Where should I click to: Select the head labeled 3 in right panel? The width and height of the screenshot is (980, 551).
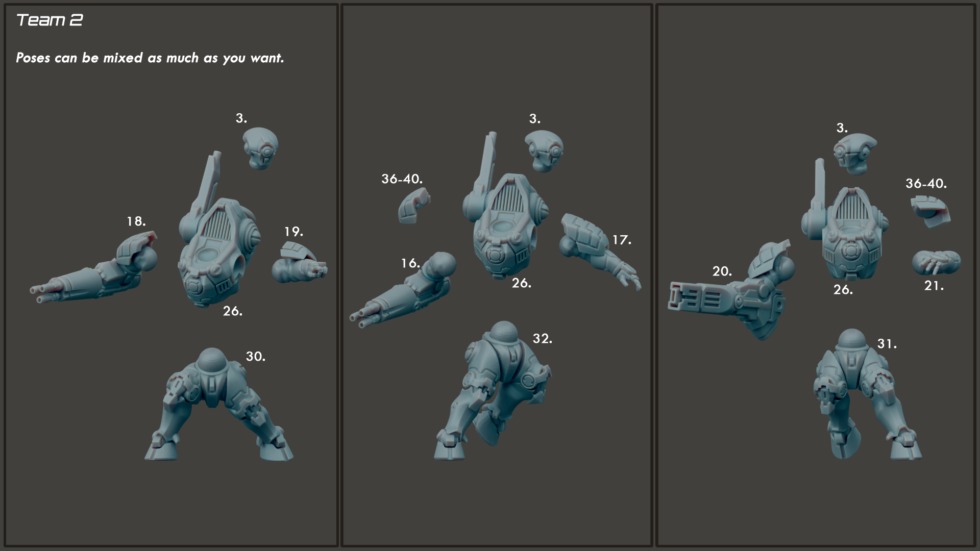pyautogui.click(x=855, y=154)
